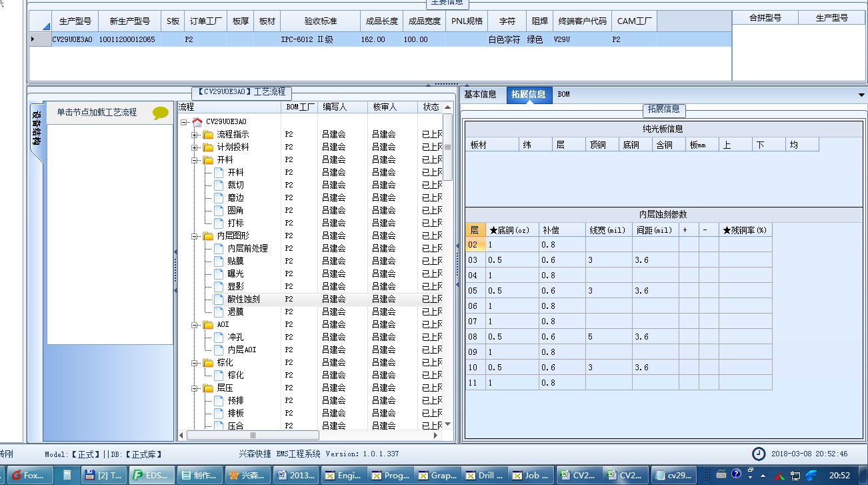This screenshot has width=868, height=485.
Task: Switch to the BOM tab
Action: (x=564, y=95)
